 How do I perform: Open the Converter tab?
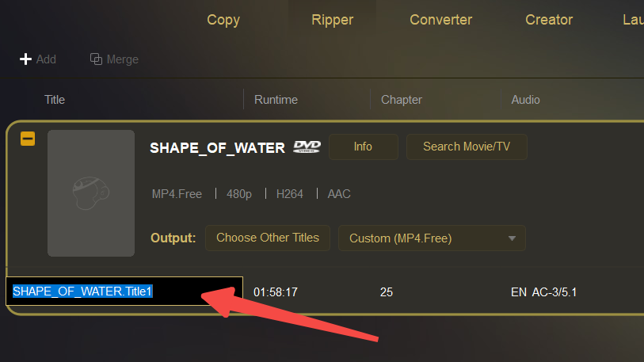pyautogui.click(x=440, y=20)
